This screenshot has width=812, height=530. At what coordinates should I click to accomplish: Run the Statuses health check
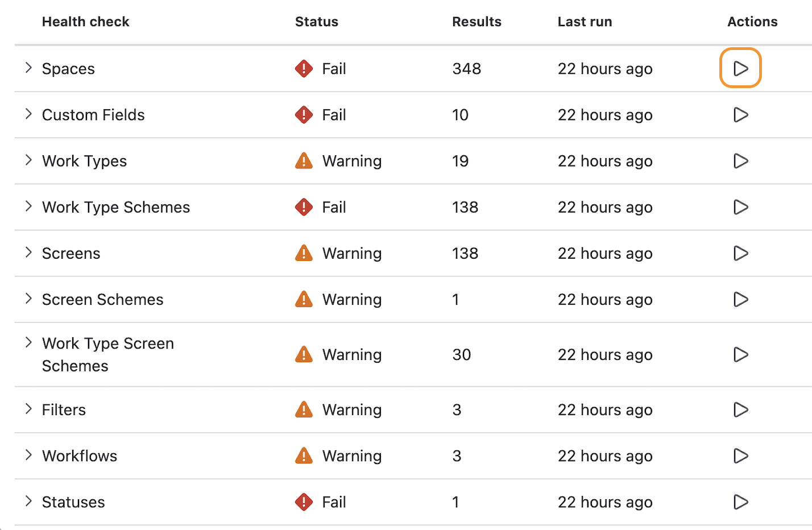click(740, 502)
